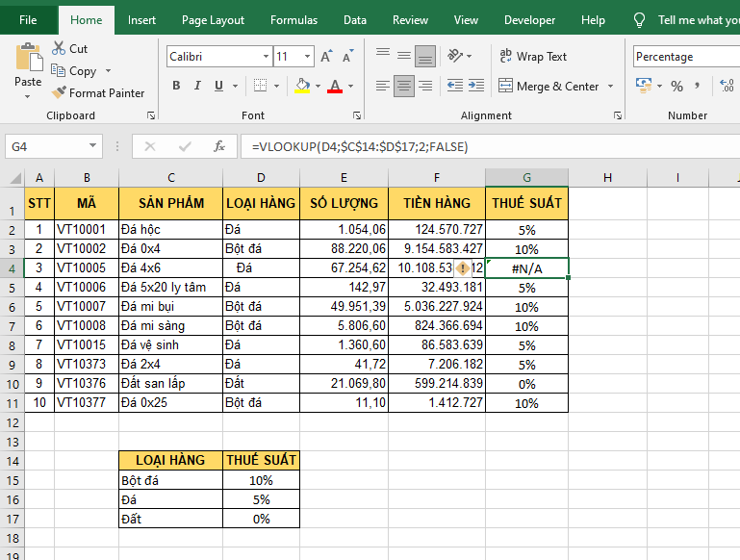Switch to the Formulas tab
Screen dimensions: 740x560
pos(293,20)
